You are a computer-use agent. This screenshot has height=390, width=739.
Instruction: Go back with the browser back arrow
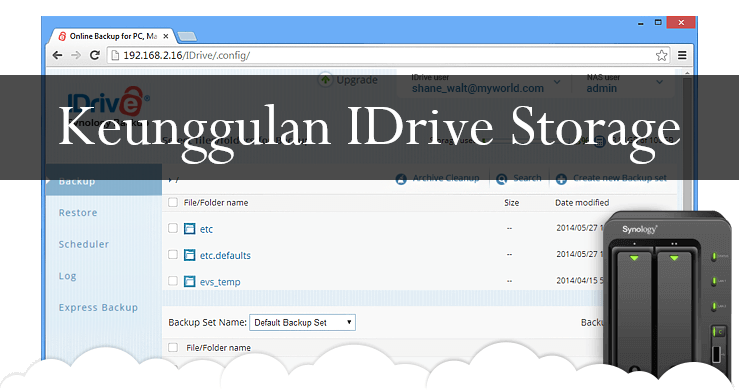[x=57, y=55]
